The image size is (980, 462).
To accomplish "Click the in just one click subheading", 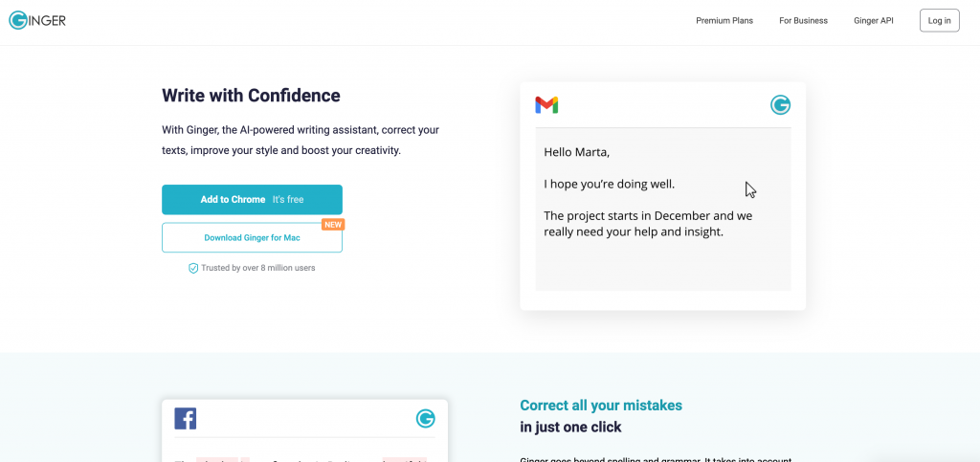I will (x=570, y=428).
